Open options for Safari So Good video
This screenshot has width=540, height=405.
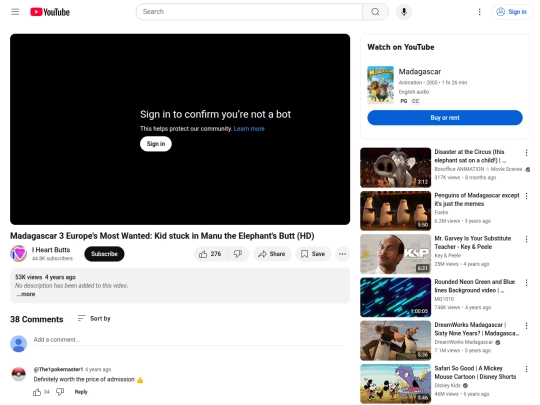(x=526, y=369)
